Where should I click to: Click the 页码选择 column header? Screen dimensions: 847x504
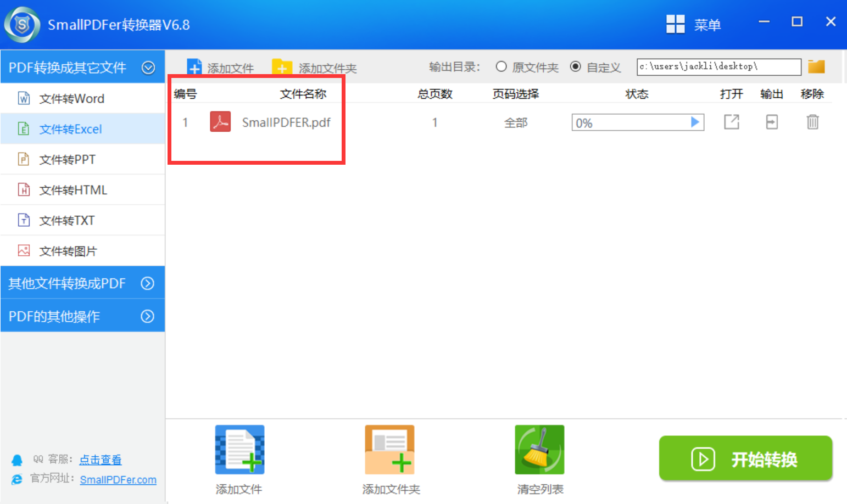point(516,94)
